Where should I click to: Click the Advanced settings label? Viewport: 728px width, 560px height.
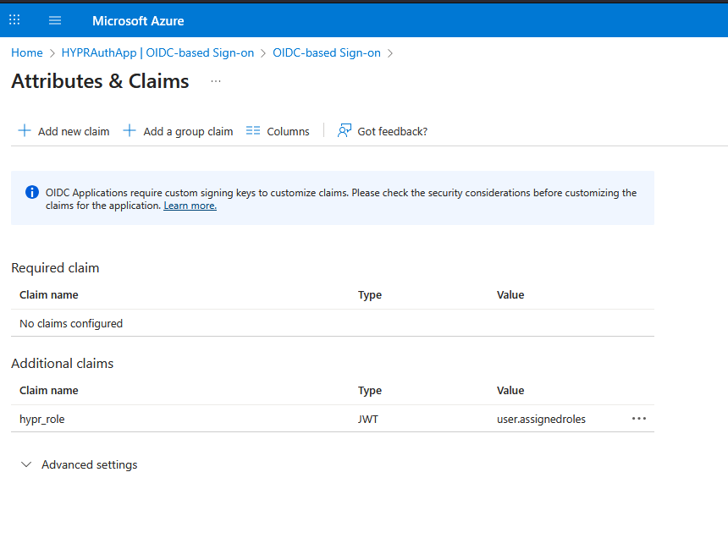tap(89, 465)
